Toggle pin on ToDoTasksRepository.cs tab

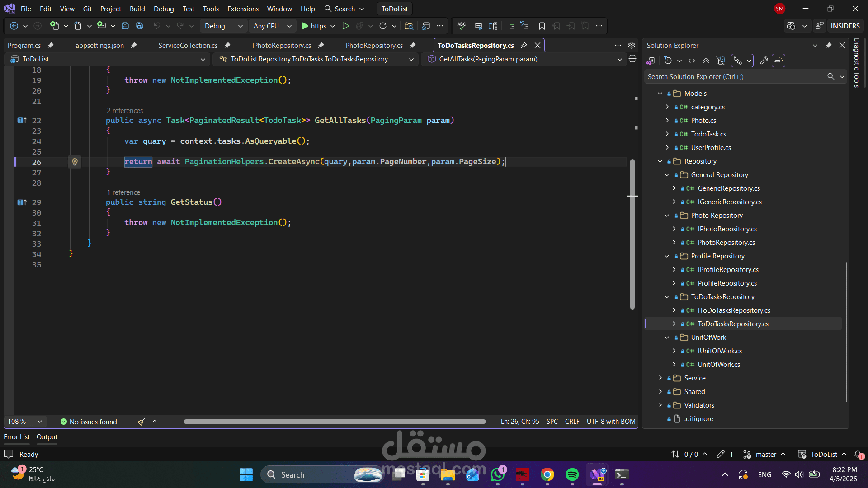[524, 46]
